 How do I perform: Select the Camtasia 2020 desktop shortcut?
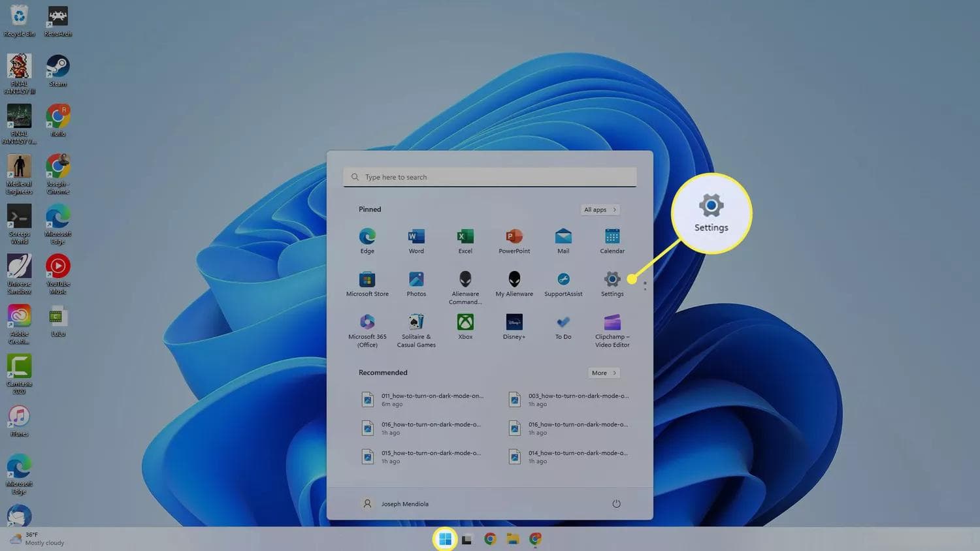click(19, 374)
